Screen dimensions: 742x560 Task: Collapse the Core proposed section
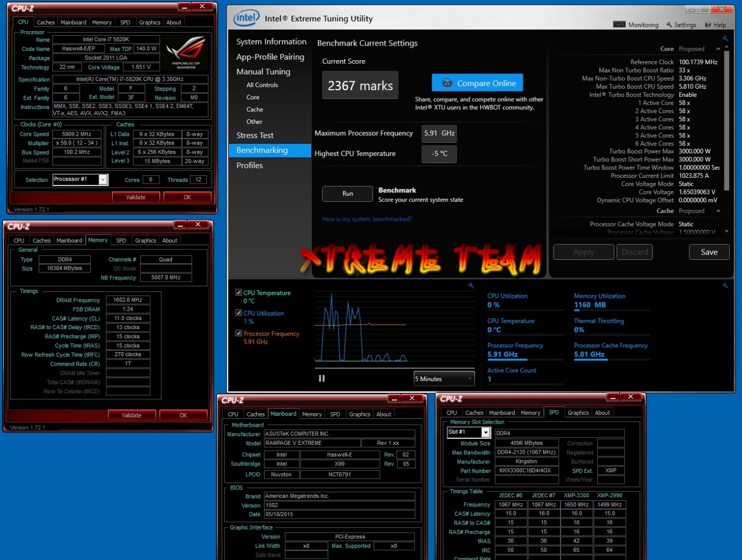[x=718, y=49]
